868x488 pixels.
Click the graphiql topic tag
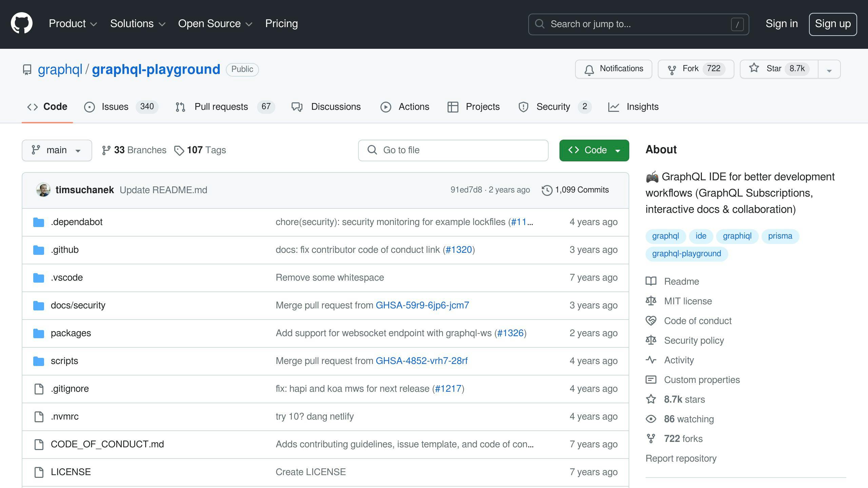tap(737, 236)
